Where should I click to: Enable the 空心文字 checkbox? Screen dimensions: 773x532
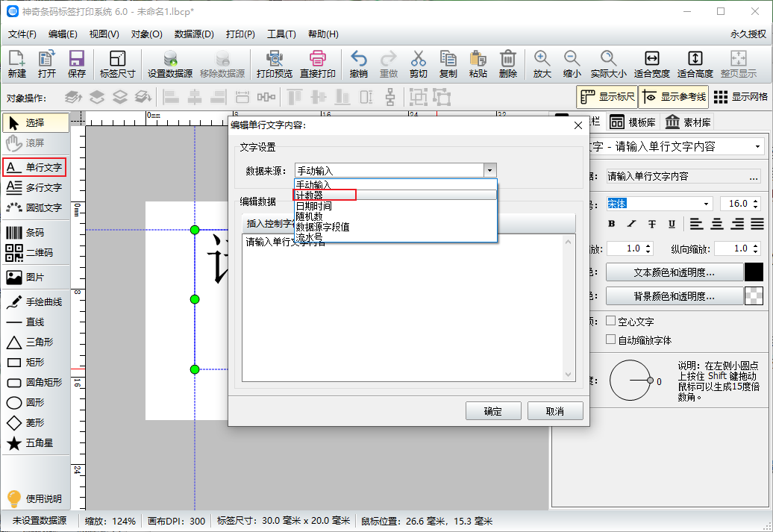610,321
